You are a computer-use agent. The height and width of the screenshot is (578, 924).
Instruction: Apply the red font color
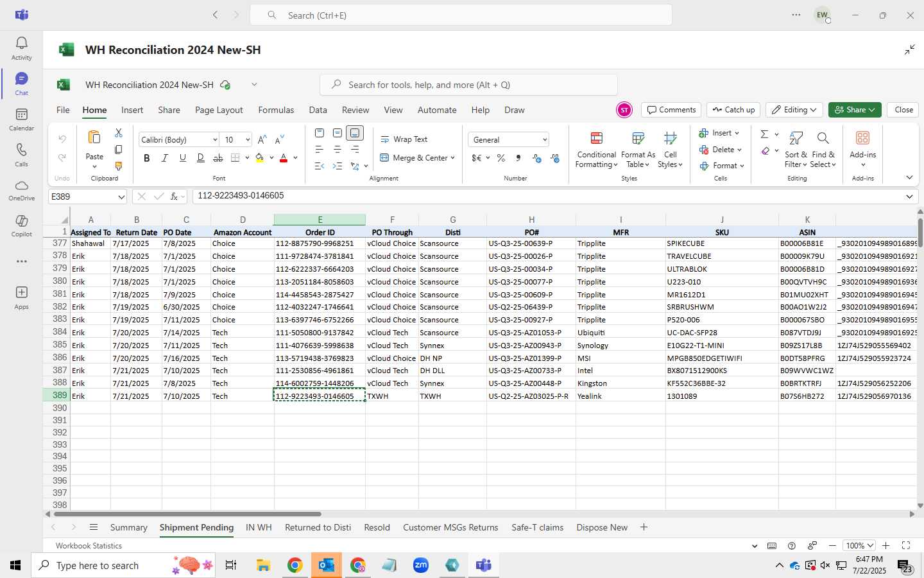point(284,158)
